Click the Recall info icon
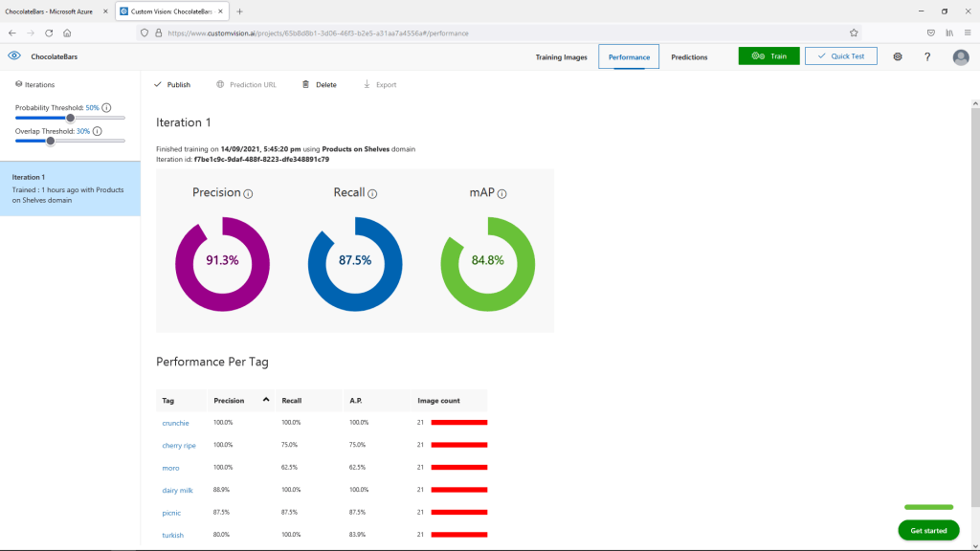The height and width of the screenshot is (551, 980). pos(372,193)
